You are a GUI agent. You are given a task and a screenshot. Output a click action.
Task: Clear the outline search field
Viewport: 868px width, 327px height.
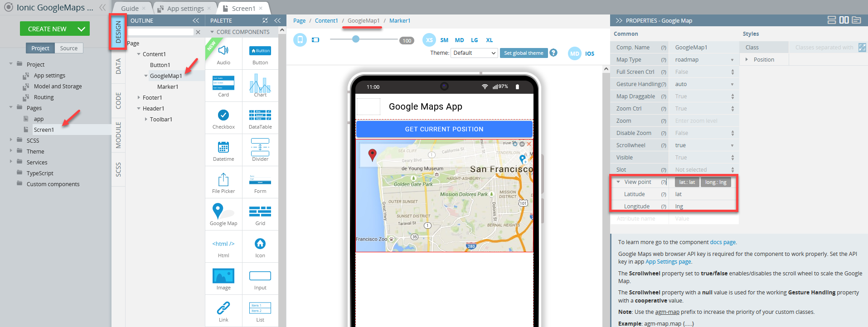198,32
